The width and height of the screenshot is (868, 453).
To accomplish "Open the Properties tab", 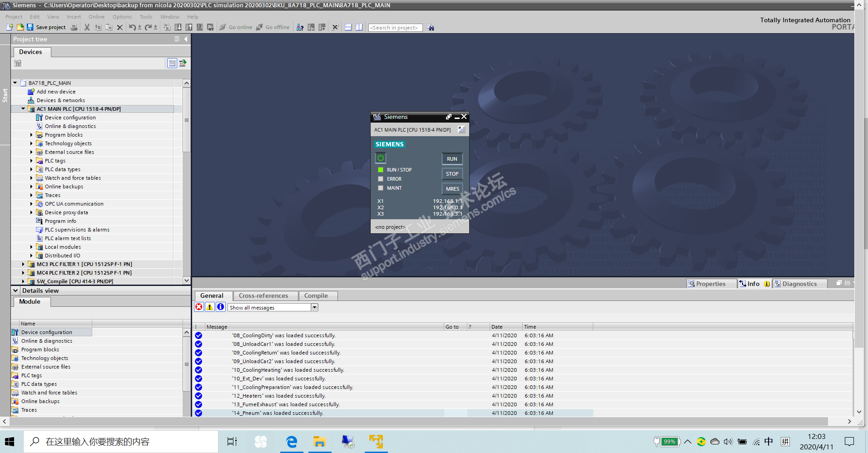I will click(711, 284).
